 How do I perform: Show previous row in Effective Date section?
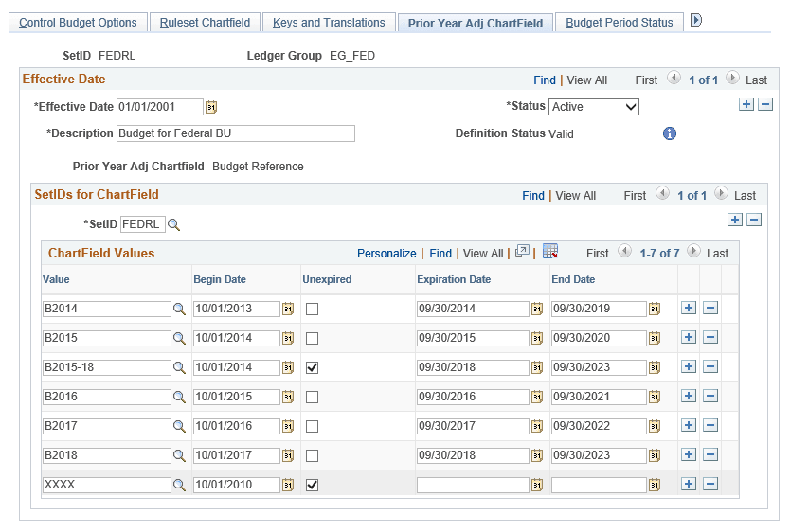tap(674, 78)
